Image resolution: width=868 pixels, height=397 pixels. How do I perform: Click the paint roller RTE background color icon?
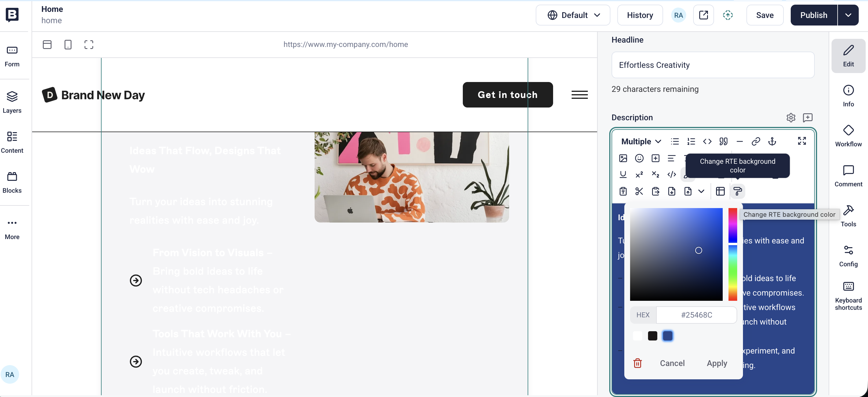click(x=737, y=191)
